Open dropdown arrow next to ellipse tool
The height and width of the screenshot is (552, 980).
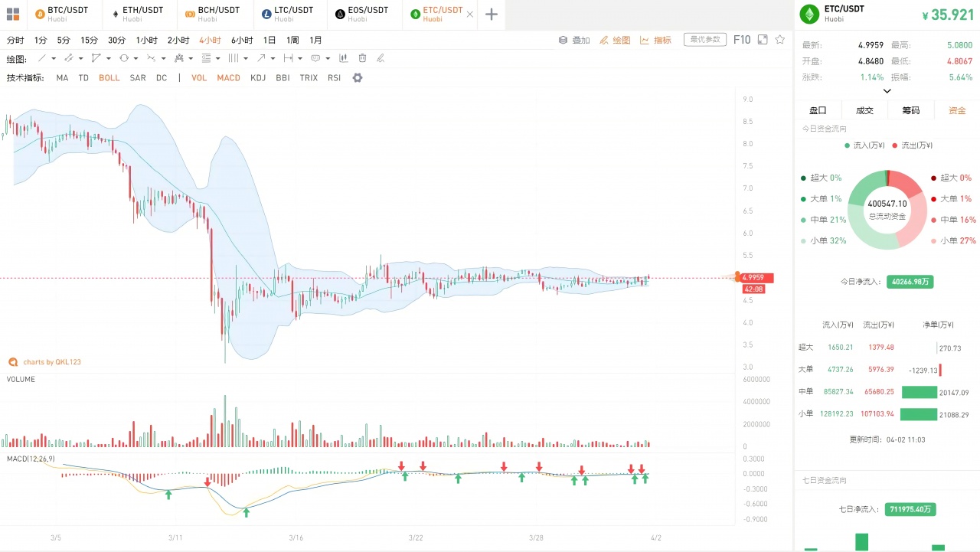(136, 58)
